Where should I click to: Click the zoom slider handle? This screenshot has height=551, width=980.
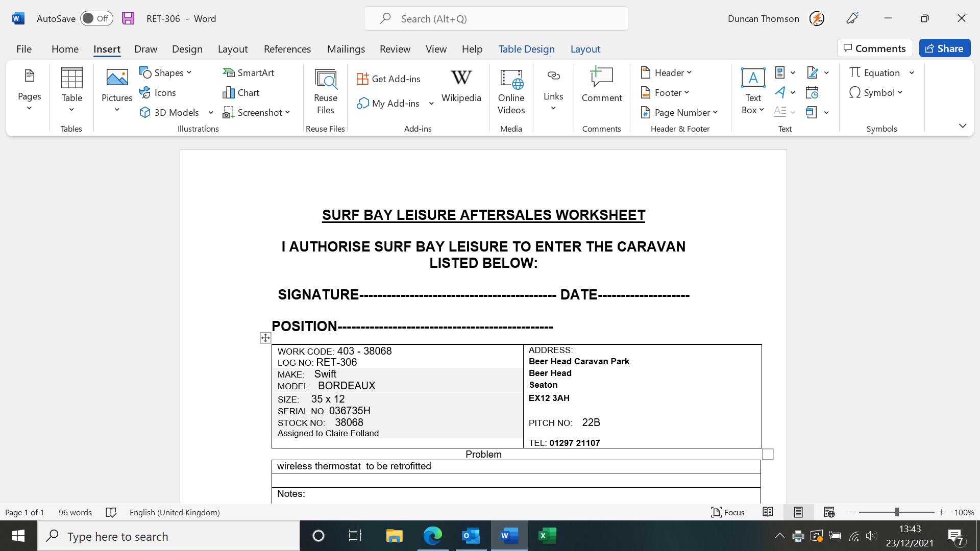tap(896, 512)
